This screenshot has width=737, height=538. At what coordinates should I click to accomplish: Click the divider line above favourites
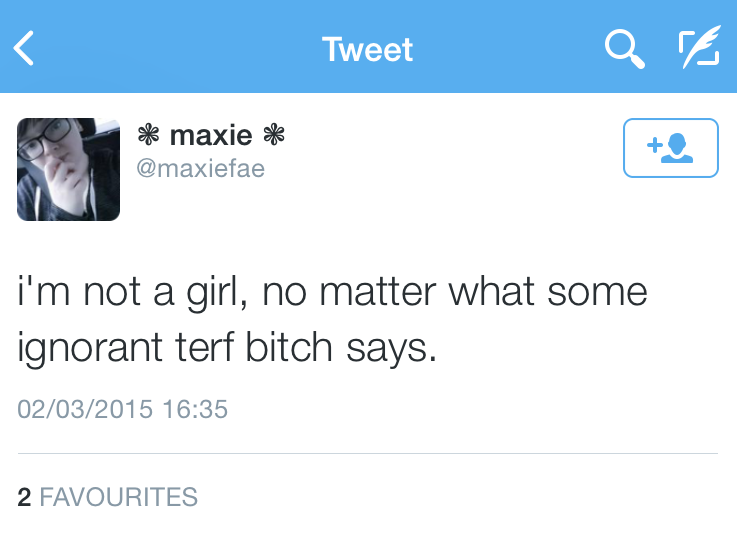click(368, 454)
